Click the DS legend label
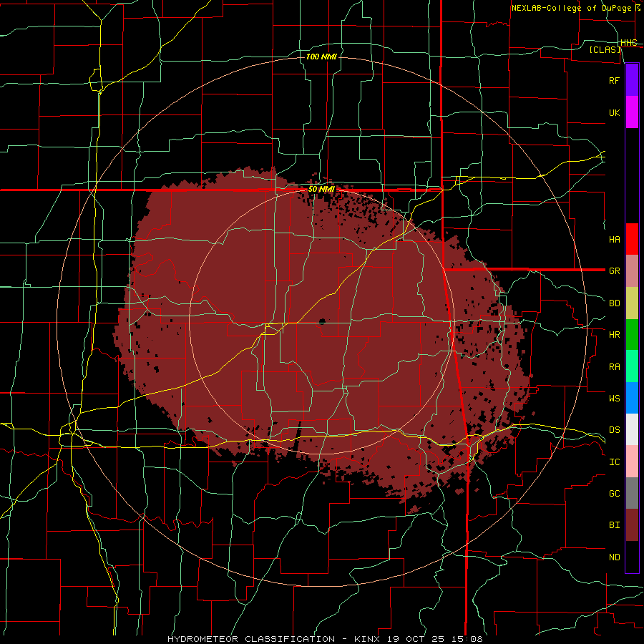The image size is (644, 644). click(x=614, y=430)
